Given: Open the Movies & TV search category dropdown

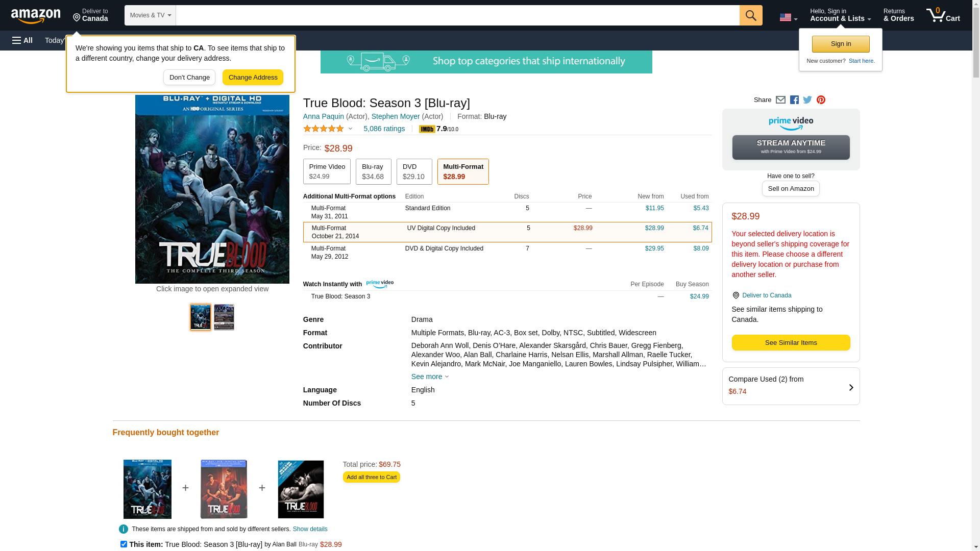Looking at the screenshot, I should (x=150, y=15).
